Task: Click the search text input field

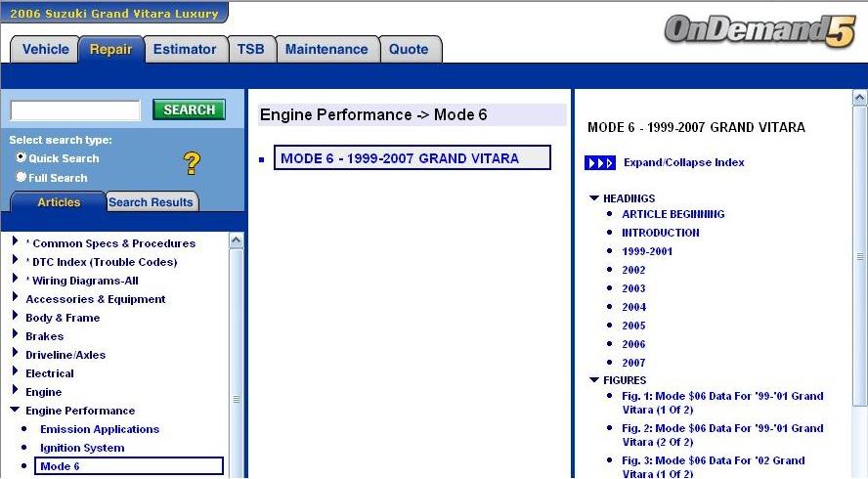Action: pyautogui.click(x=75, y=110)
